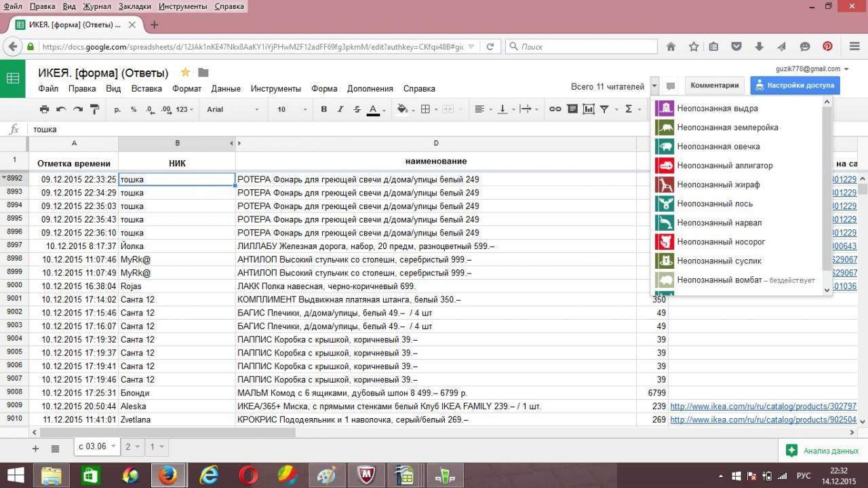Open the functions sigma menu
The height and width of the screenshot is (488, 868).
pos(629,109)
